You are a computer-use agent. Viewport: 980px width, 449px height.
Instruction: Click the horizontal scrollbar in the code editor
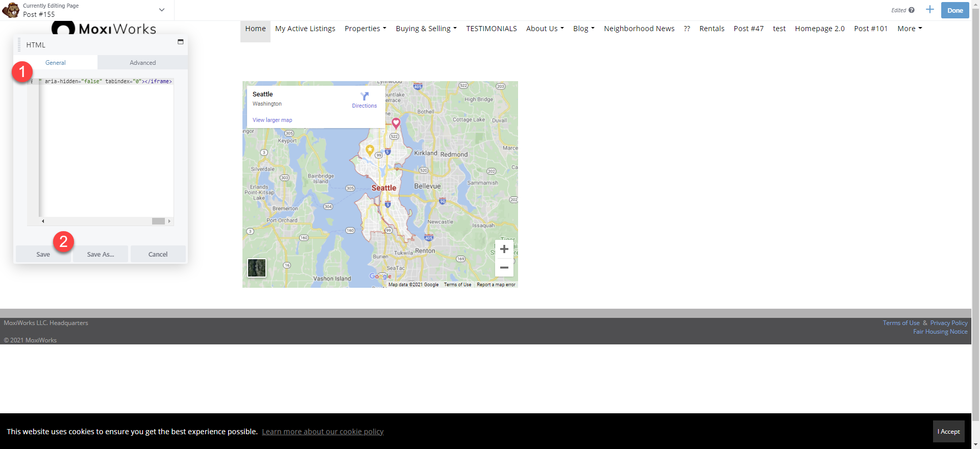pyautogui.click(x=158, y=221)
